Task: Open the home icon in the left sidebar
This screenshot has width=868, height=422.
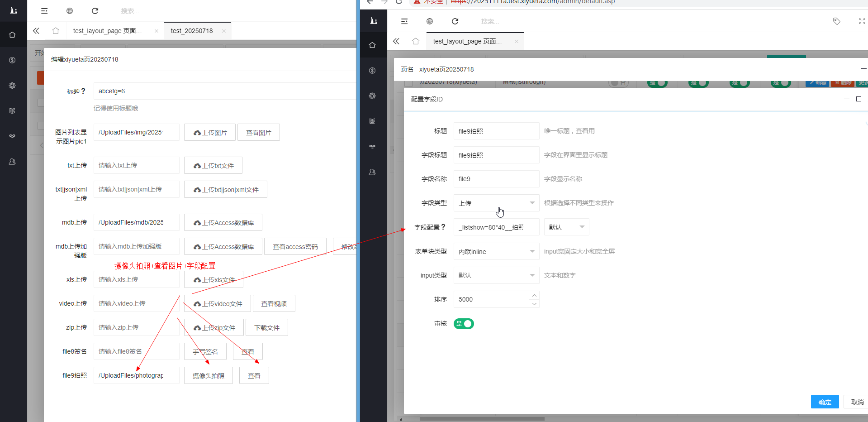Action: pyautogui.click(x=12, y=34)
